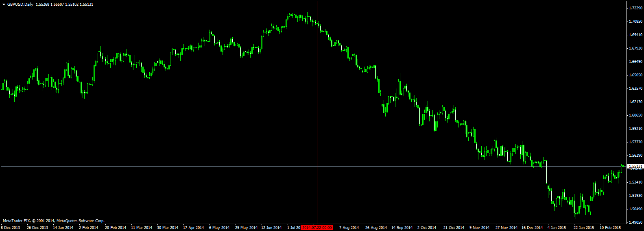The width and height of the screenshot is (644, 231).
Task: Click the 1.51930 price scale label
Action: (635, 196)
